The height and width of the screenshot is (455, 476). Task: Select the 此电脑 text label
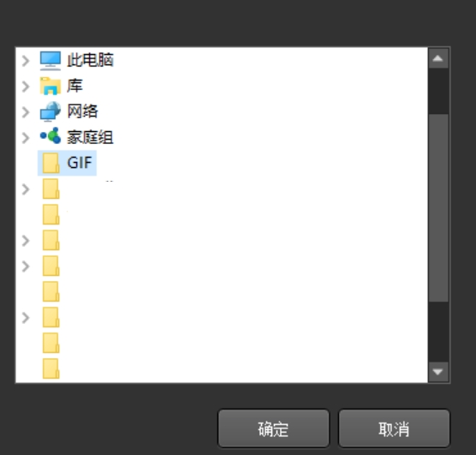pos(90,60)
